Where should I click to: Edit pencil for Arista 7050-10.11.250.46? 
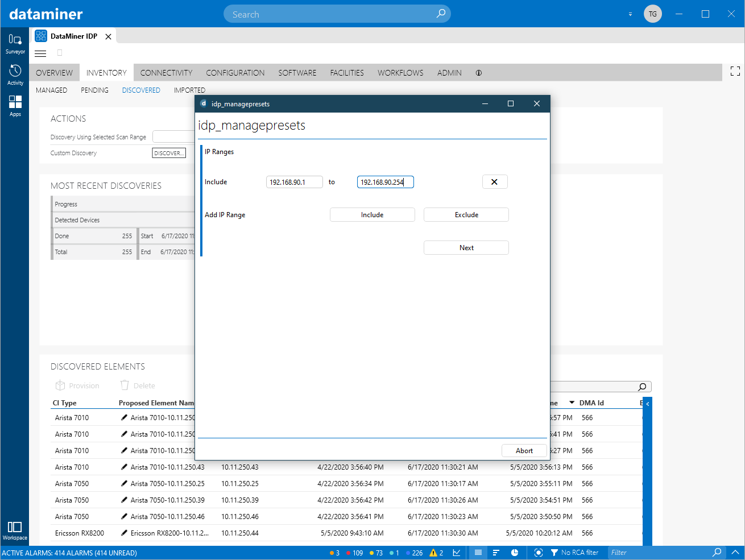tap(125, 517)
